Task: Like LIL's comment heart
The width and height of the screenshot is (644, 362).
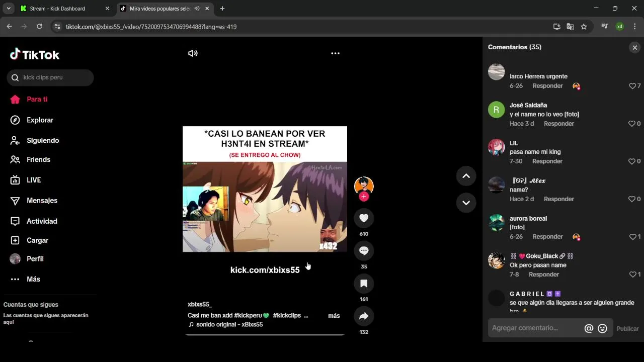Action: [x=632, y=161]
